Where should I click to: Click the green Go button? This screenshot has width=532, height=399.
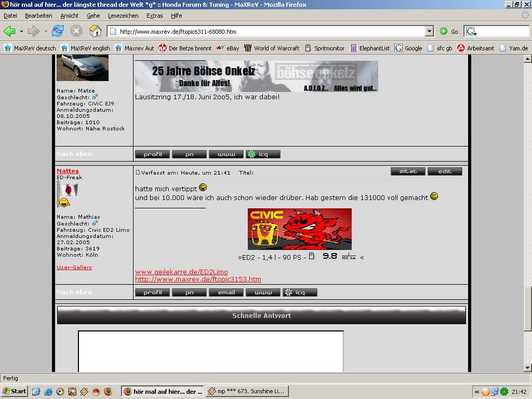click(449, 32)
